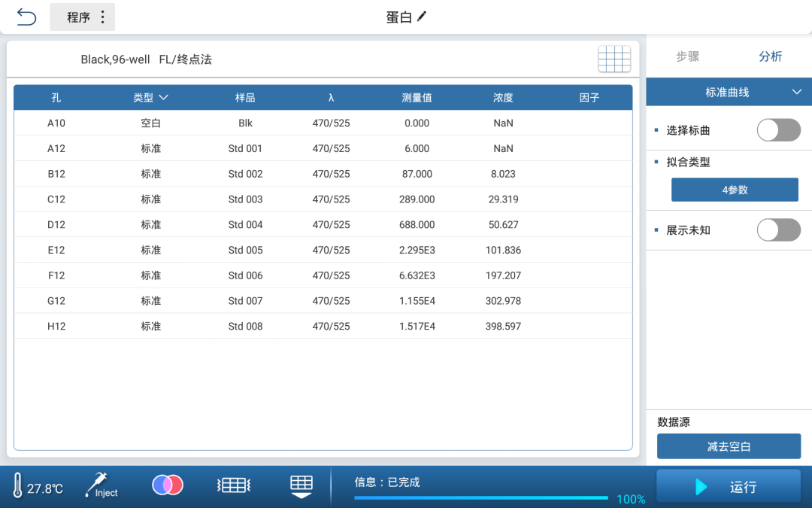Click measured value 688.000
812x508 pixels.
click(417, 224)
